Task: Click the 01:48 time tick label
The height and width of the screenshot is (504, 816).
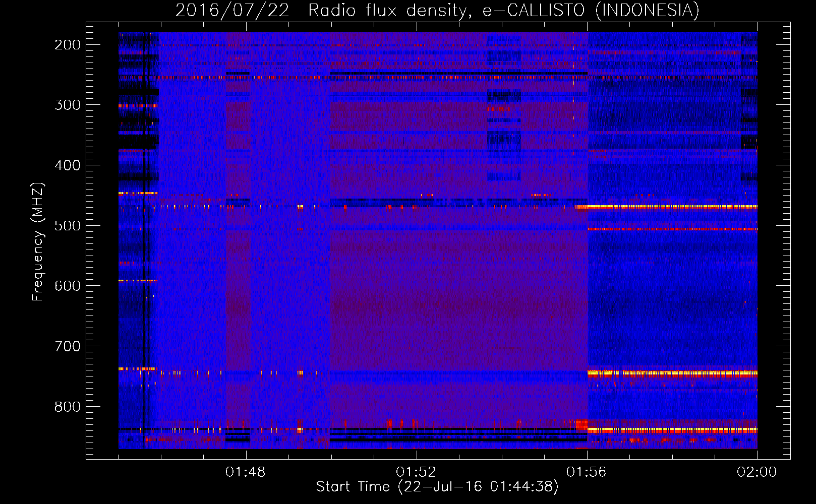Action: (246, 472)
